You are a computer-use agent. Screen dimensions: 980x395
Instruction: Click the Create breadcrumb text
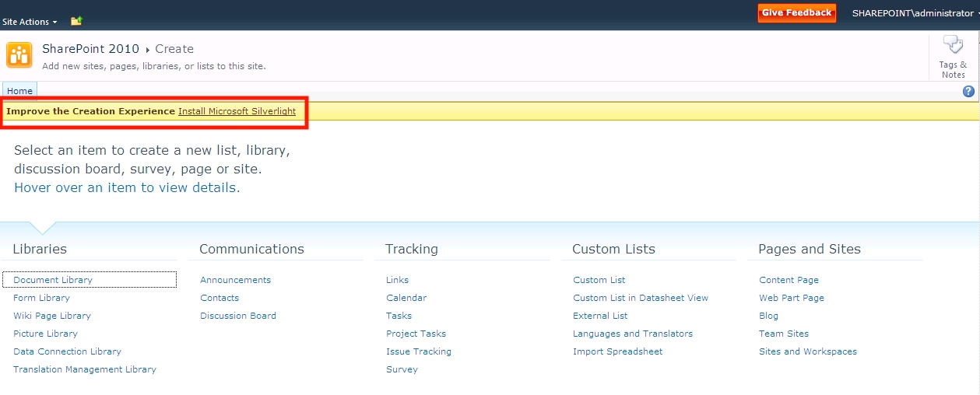174,49
